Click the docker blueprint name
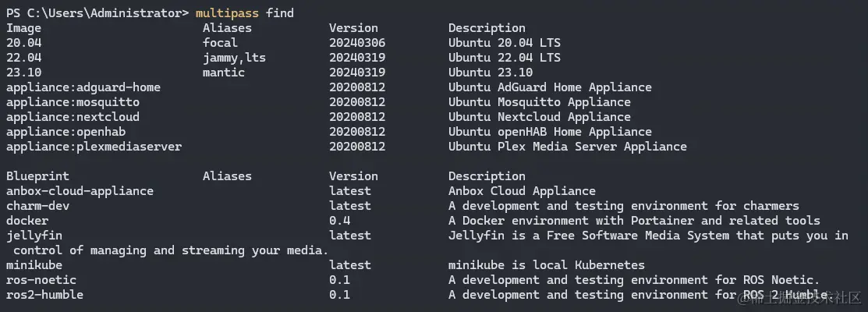Viewport: 868px width, 312px height. coord(27,221)
